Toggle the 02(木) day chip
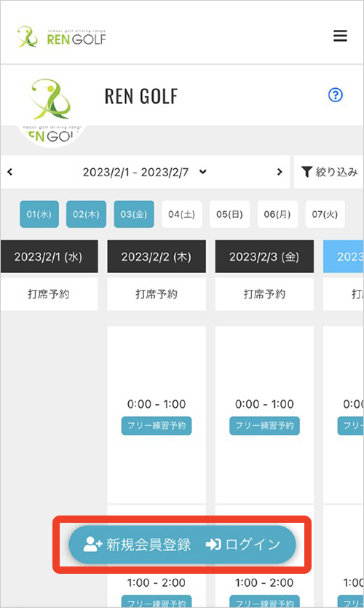Screen dimensions: 364x608 point(86,214)
